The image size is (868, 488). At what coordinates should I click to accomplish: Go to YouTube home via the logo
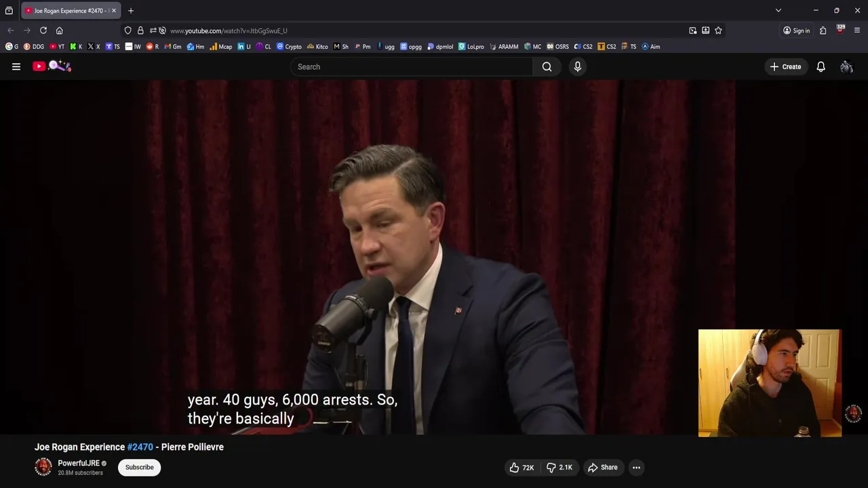click(x=52, y=66)
